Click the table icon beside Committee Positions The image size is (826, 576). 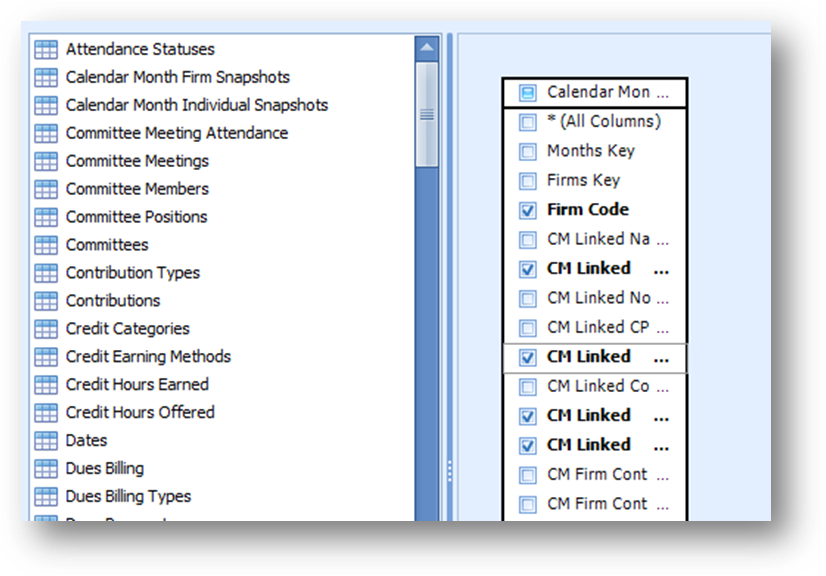click(46, 217)
